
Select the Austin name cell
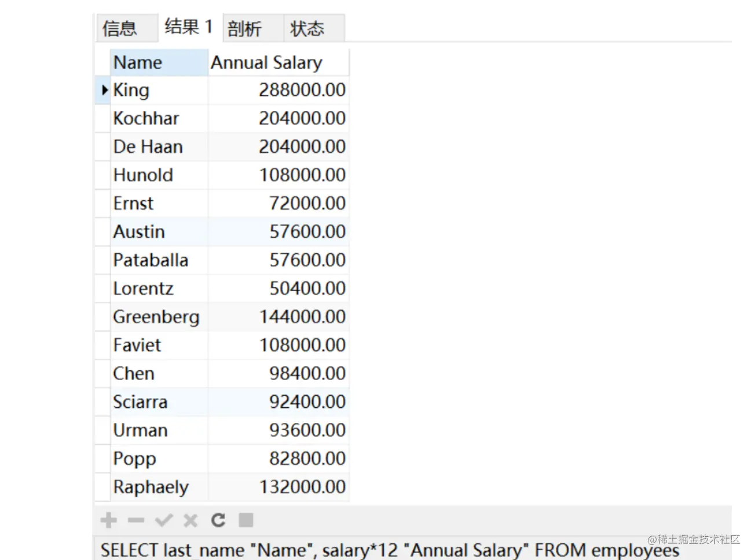click(159, 232)
